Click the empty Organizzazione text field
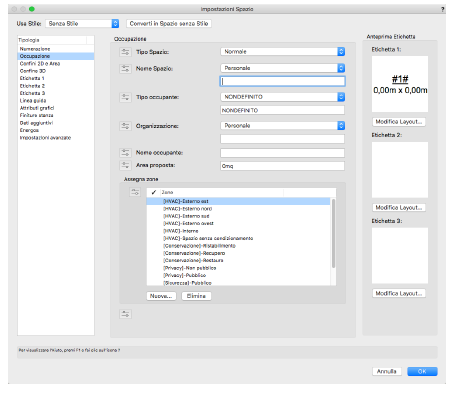454x395 pixels. pyautogui.click(x=283, y=139)
